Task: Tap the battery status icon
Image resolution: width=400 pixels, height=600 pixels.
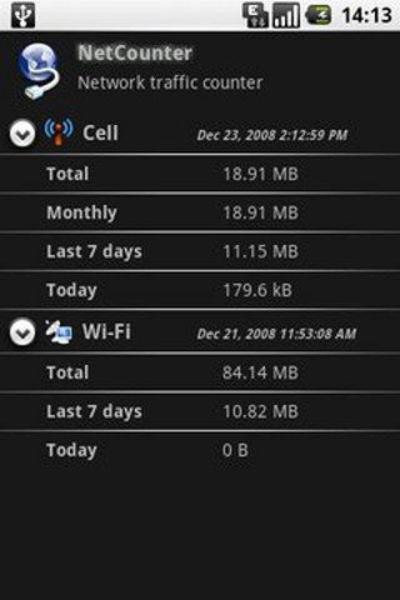Action: [318, 15]
